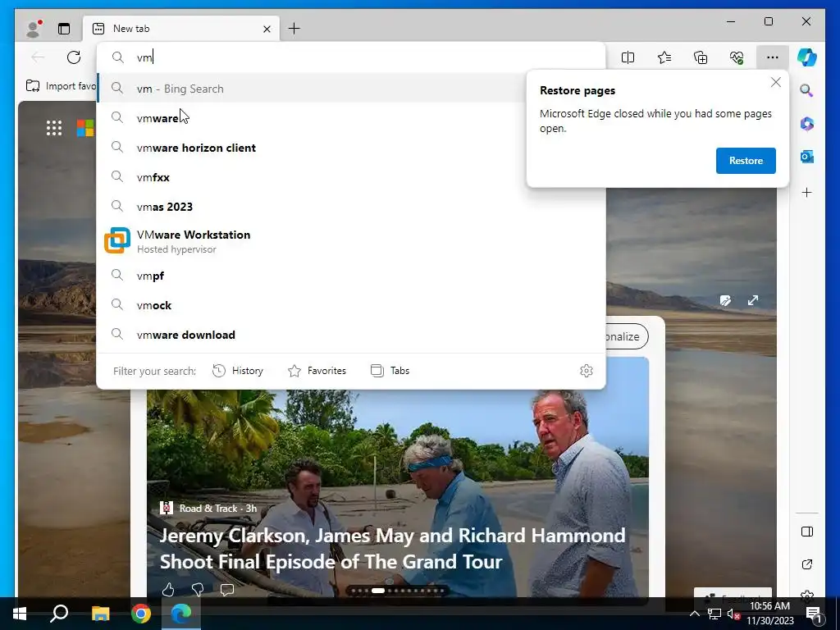Image resolution: width=840 pixels, height=630 pixels.
Task: Open address bar suggestion settings gear
Action: [x=586, y=371]
